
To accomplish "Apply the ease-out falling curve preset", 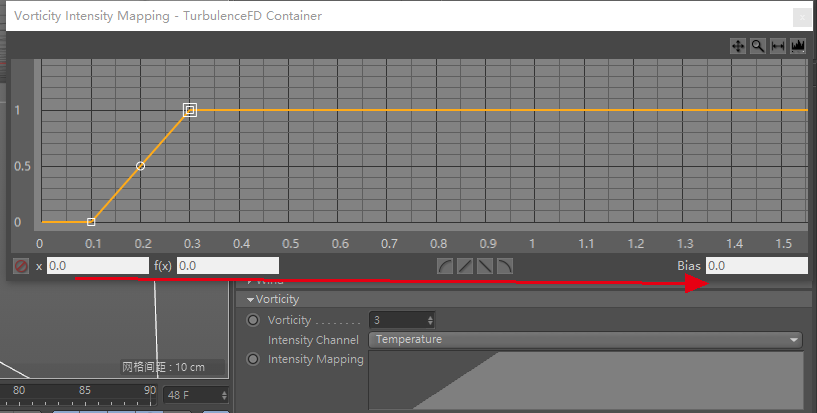I will click(x=504, y=266).
